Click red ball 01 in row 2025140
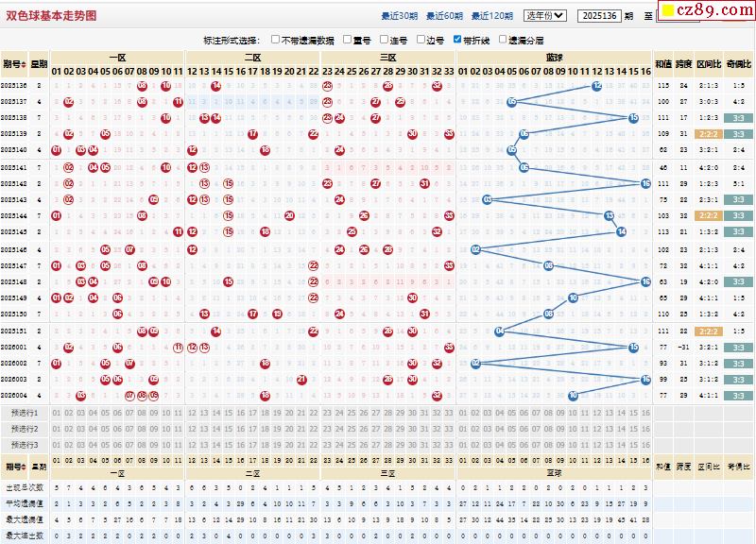Viewport: 756px width, 544px height. pos(57,150)
